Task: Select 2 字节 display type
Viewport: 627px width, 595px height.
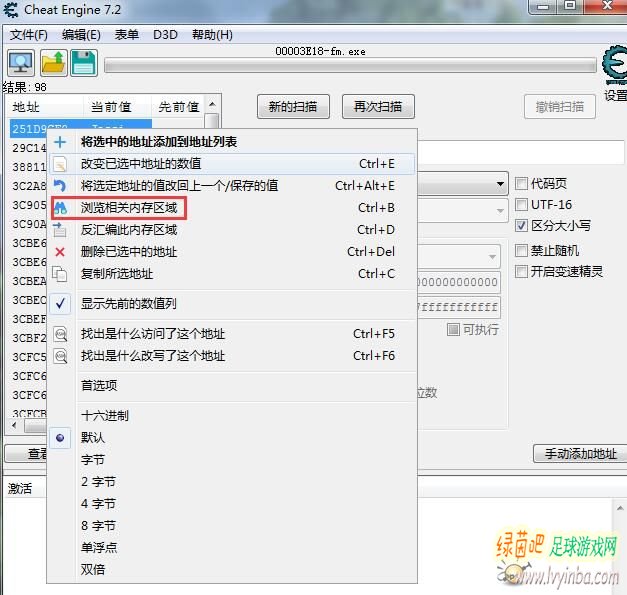Action: (x=232, y=482)
